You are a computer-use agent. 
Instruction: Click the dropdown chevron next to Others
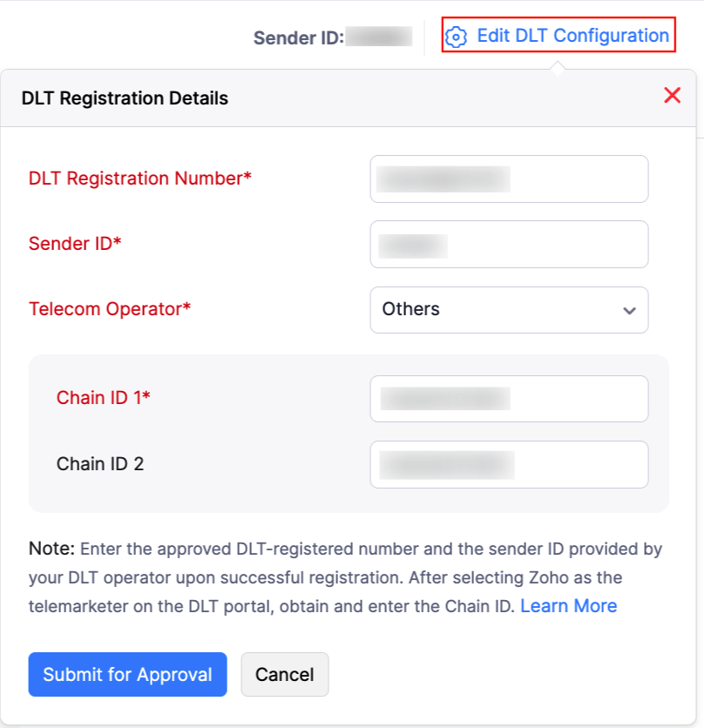pos(630,310)
